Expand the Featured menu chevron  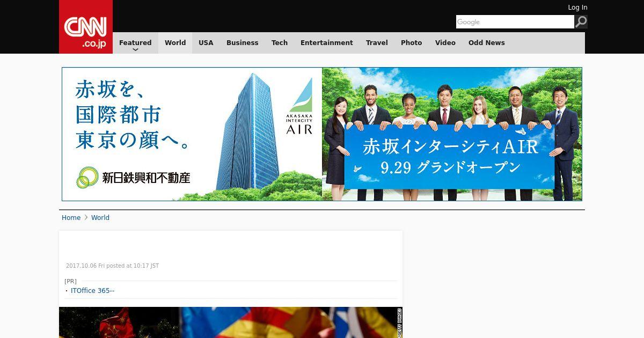135,49
